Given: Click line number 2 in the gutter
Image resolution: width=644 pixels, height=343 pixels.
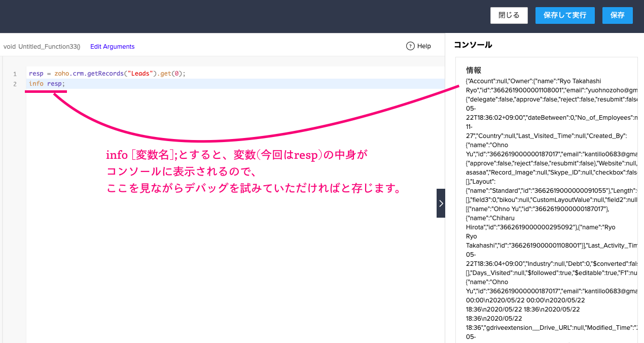Looking at the screenshot, I should point(15,84).
